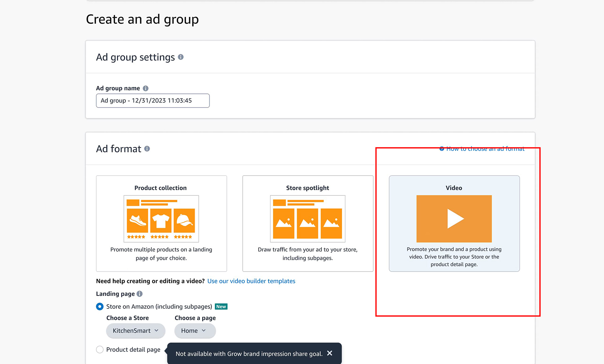Choose the Product collection title

(160, 188)
